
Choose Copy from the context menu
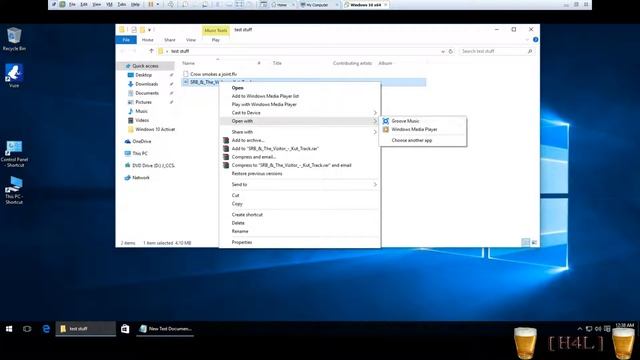[x=237, y=204]
